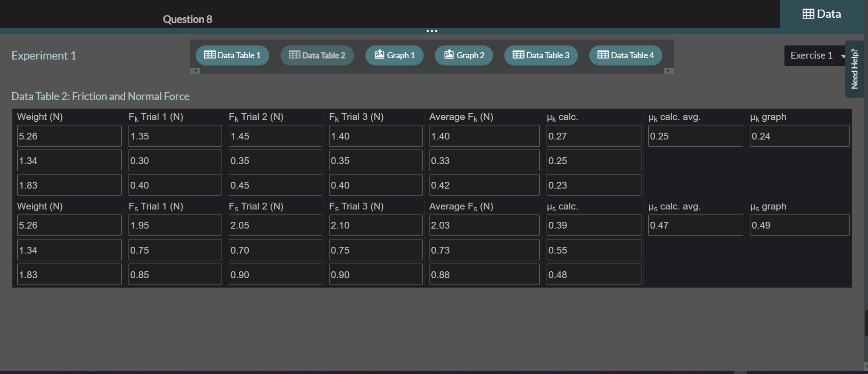Click the Data Table 2 title text
The height and width of the screenshot is (374, 868).
pos(100,96)
